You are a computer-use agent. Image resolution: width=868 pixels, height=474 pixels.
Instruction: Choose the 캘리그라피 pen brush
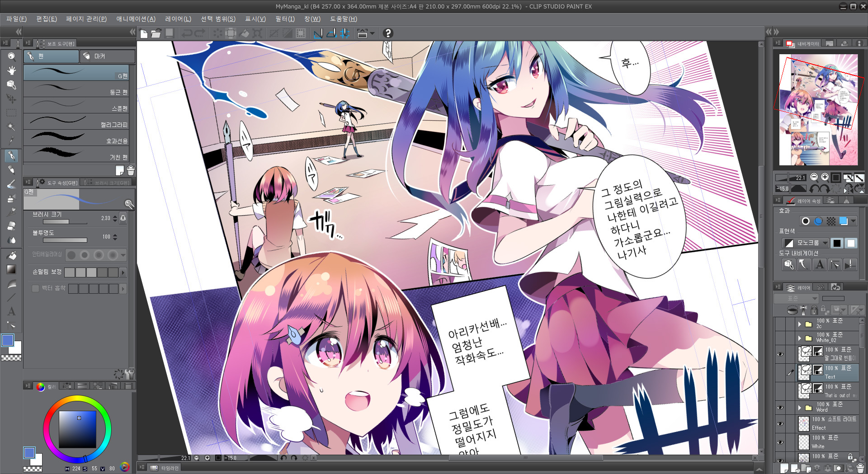[x=76, y=121]
